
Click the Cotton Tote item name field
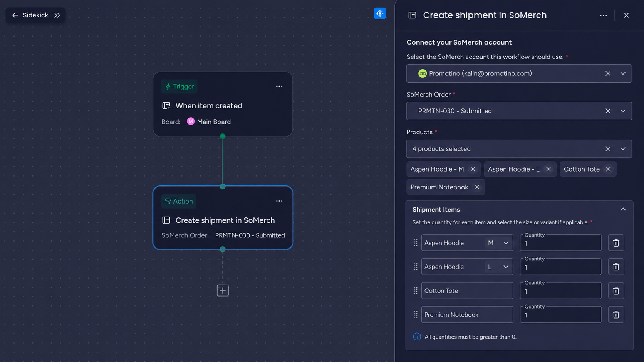click(467, 290)
